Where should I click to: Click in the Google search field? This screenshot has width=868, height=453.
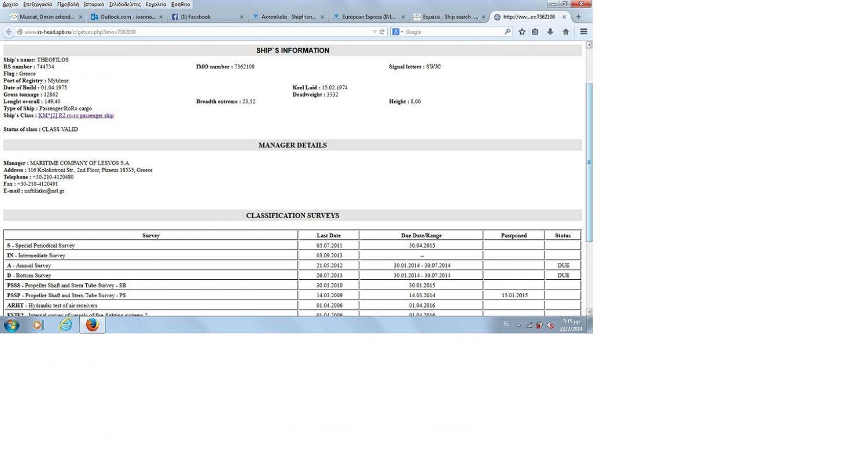tap(451, 32)
